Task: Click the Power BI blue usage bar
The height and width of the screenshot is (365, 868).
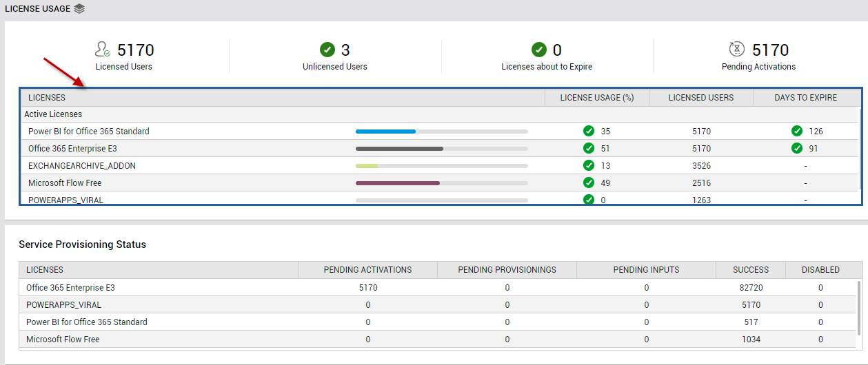Action: [385, 131]
